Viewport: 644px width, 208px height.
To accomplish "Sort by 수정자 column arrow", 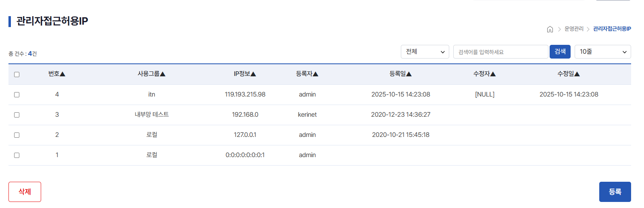I will pos(493,74).
